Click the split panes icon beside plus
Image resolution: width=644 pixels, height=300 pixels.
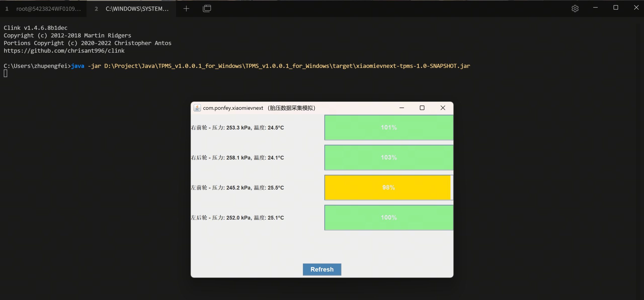coord(207,9)
